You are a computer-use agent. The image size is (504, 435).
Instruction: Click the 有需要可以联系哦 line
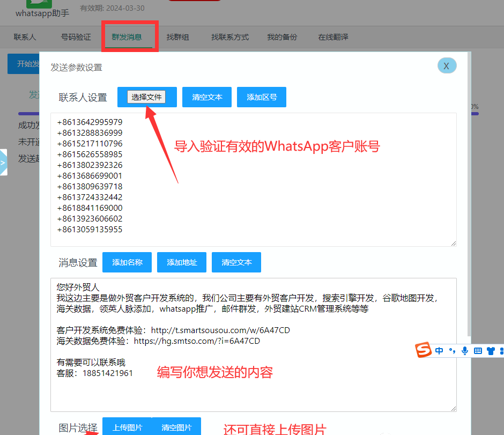pyautogui.click(x=91, y=363)
